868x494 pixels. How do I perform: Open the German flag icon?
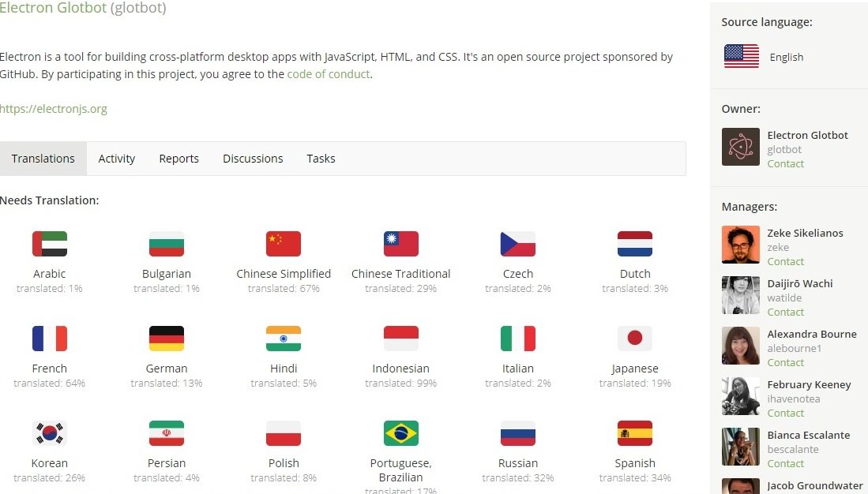tap(166, 339)
